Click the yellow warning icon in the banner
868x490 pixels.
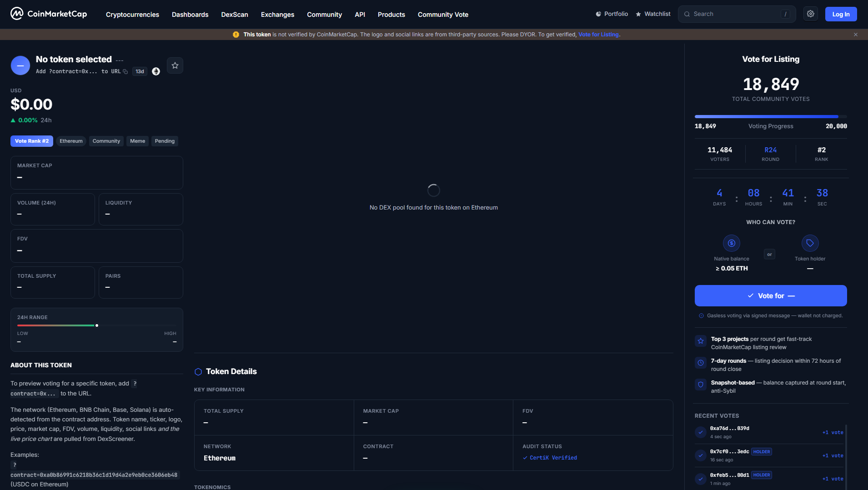pos(236,35)
